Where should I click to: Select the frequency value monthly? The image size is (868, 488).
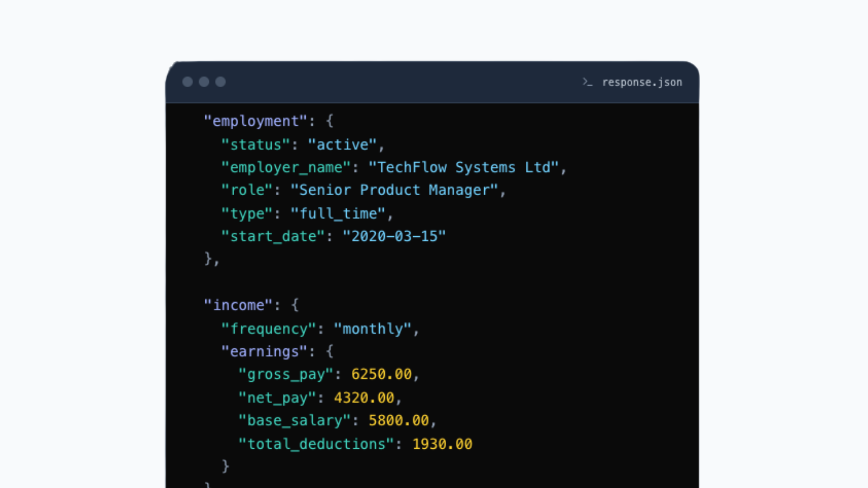373,329
